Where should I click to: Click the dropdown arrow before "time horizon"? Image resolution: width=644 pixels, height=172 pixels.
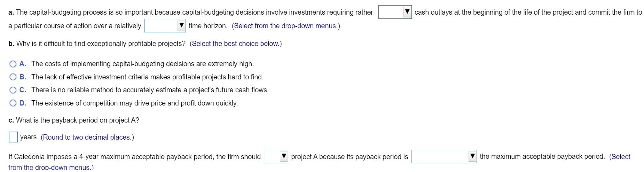[x=181, y=25]
